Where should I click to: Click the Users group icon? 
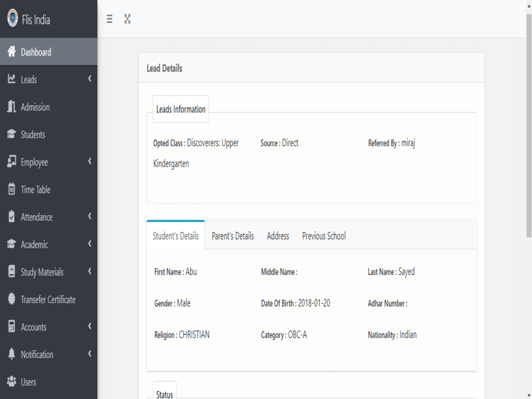(12, 381)
